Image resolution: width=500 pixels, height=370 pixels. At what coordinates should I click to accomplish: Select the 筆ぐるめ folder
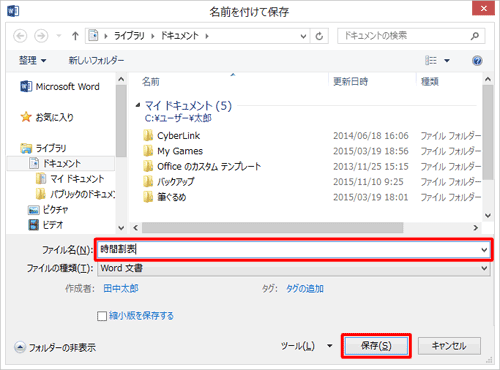coord(172,197)
